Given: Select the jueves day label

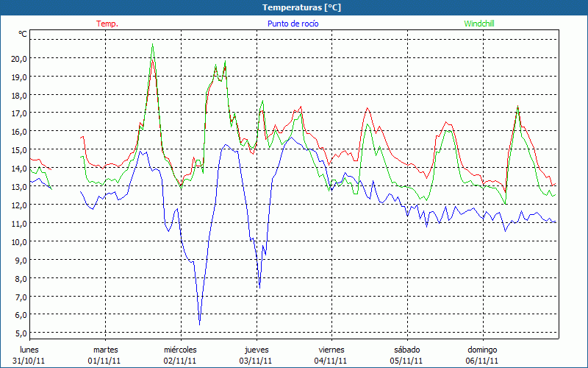Looking at the screenshot, I should tap(255, 349).
